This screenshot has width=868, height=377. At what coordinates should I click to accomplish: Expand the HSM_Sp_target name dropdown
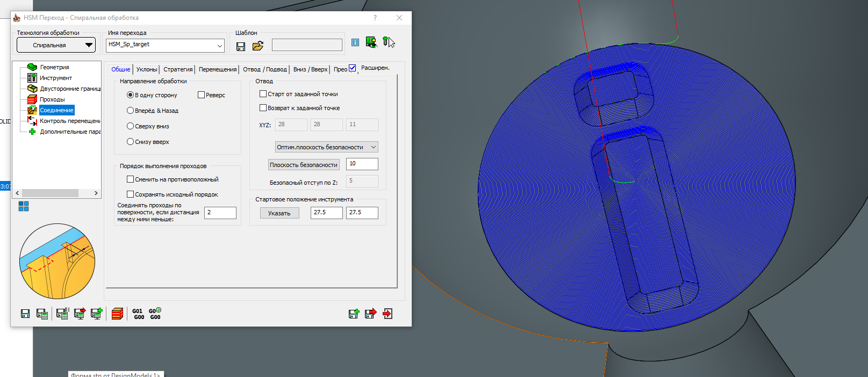pyautogui.click(x=219, y=46)
